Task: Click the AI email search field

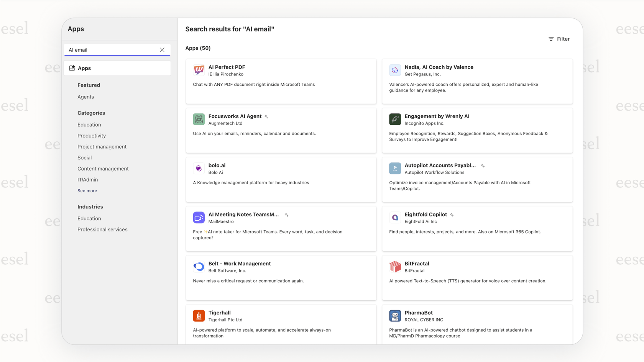Action: 111,50
